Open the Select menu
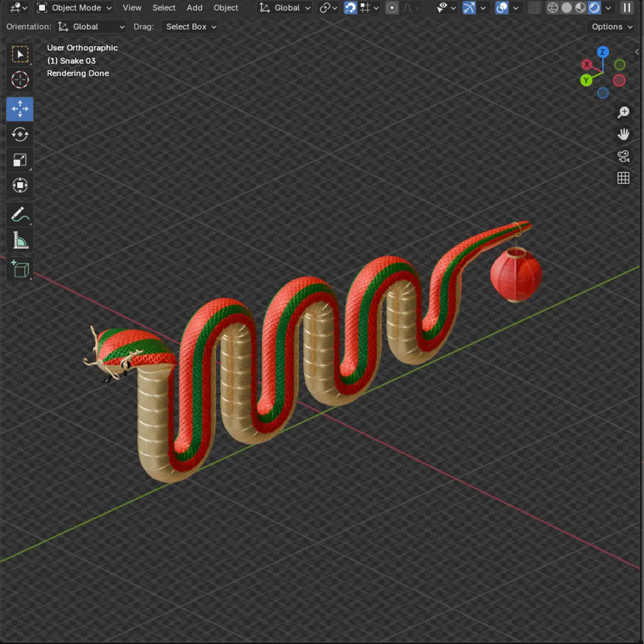This screenshot has height=644, width=644. [164, 8]
